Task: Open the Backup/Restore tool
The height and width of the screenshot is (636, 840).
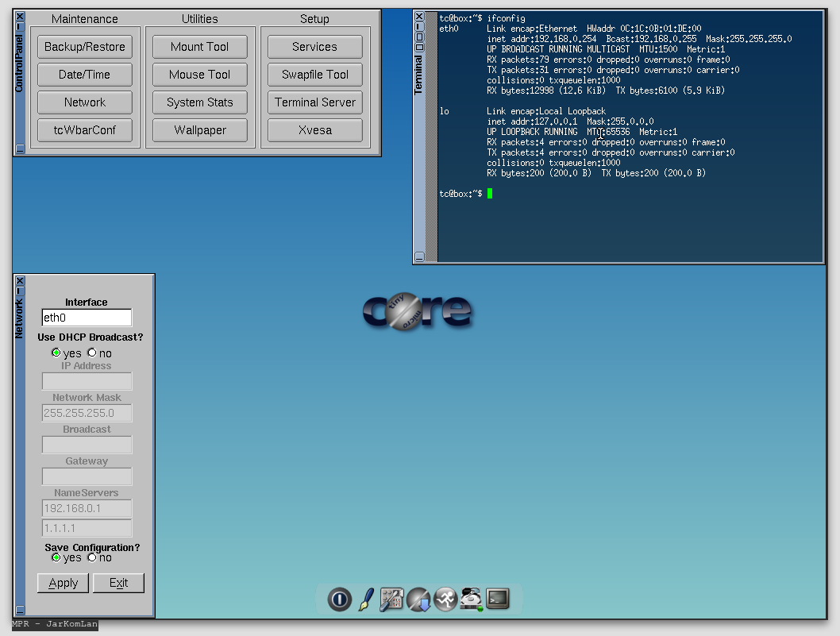Action: point(84,46)
